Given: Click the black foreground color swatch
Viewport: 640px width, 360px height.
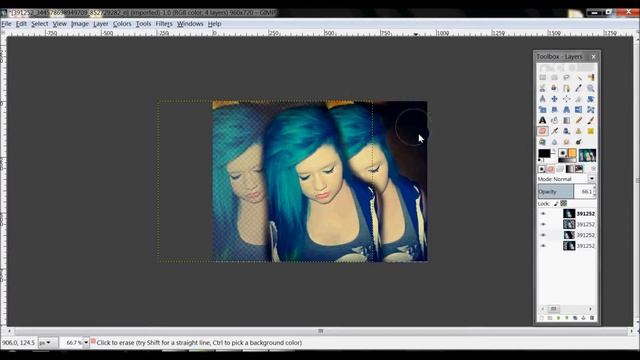Looking at the screenshot, I should [x=544, y=153].
